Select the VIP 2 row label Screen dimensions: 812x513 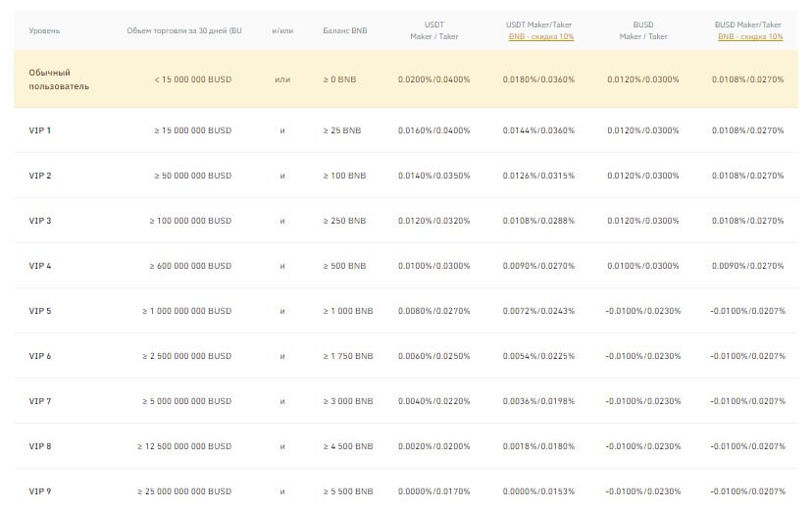click(x=40, y=176)
